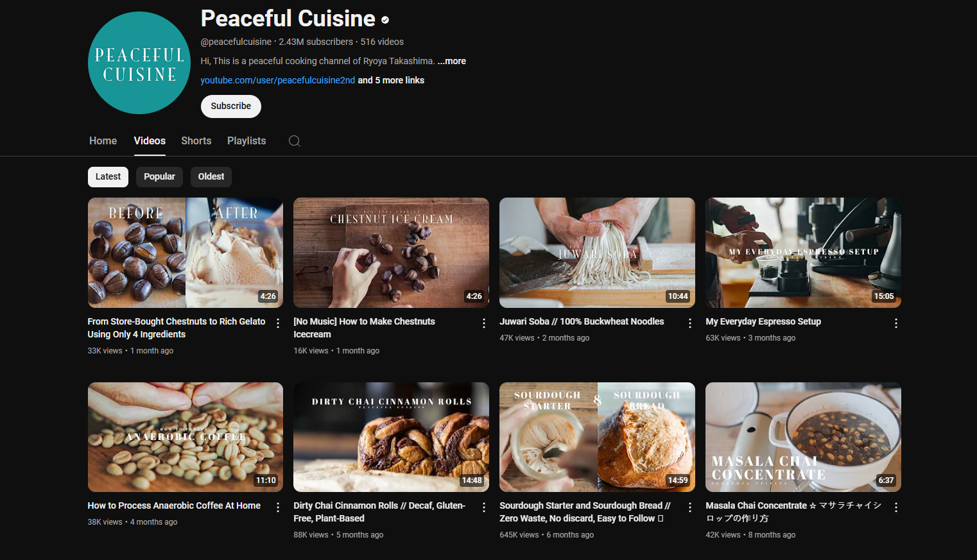Viewport: 977px width, 560px height.
Task: Open options menu for Dirty Chai Cinnamon Rolls
Action: click(484, 507)
